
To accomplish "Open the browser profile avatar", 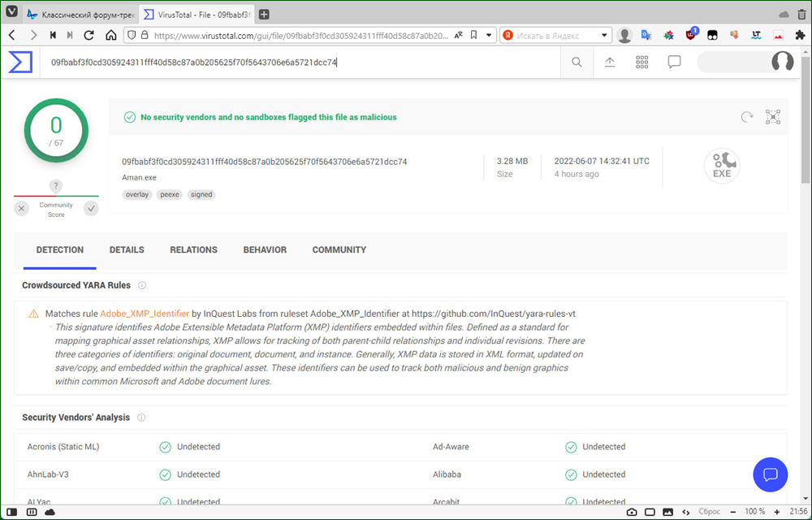I will 625,35.
